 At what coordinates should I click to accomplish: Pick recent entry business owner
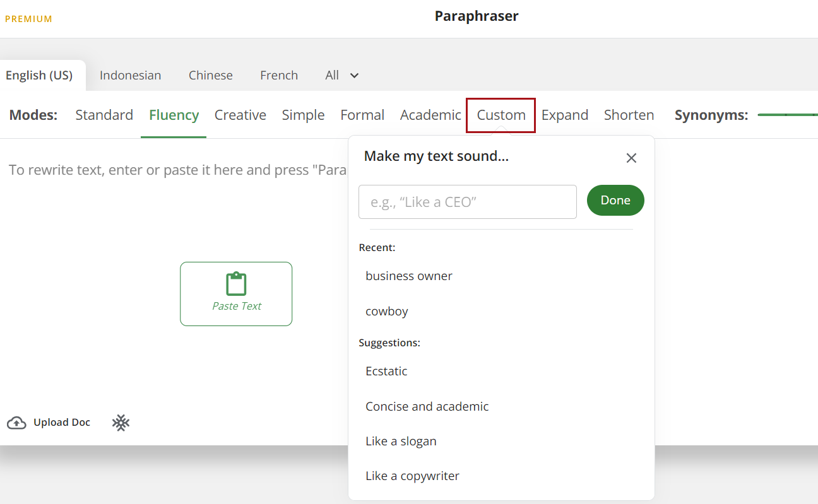409,276
